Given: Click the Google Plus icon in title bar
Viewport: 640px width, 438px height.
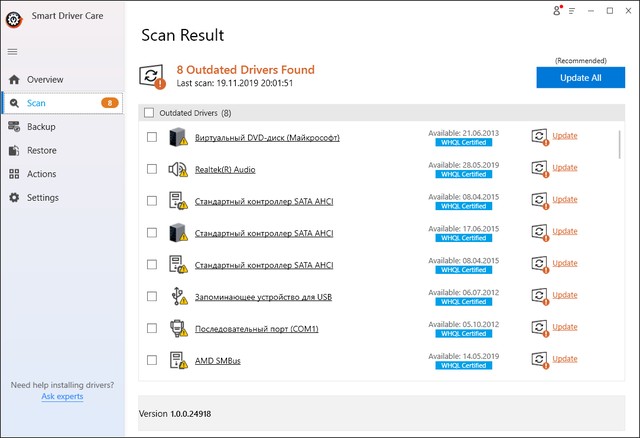Looking at the screenshot, I should tap(557, 10).
